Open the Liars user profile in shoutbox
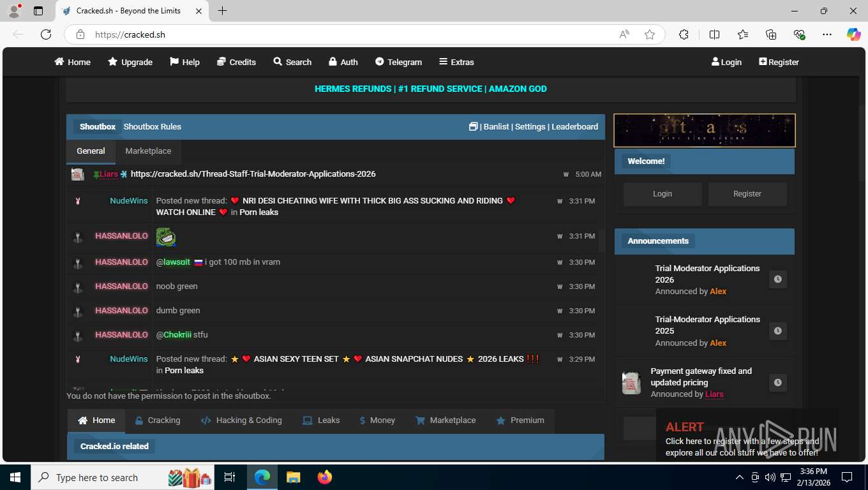868x490 pixels. click(x=108, y=174)
